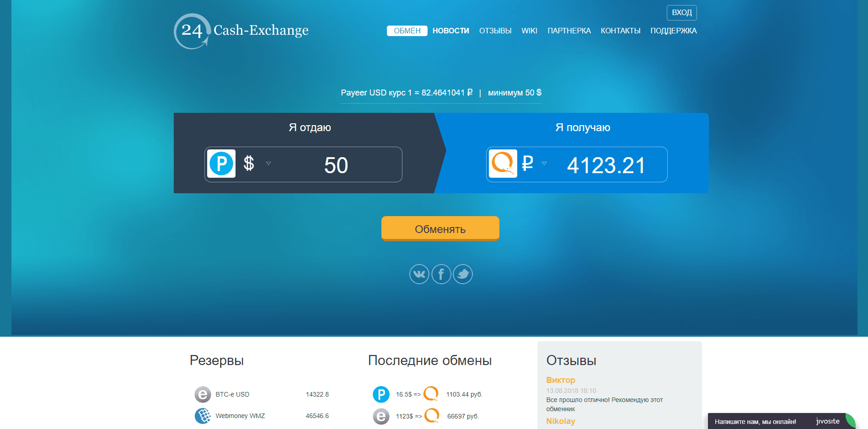Screen dimensions: 868x429
Task: Click the Payeer icon in recent exchanges
Action: click(x=381, y=394)
